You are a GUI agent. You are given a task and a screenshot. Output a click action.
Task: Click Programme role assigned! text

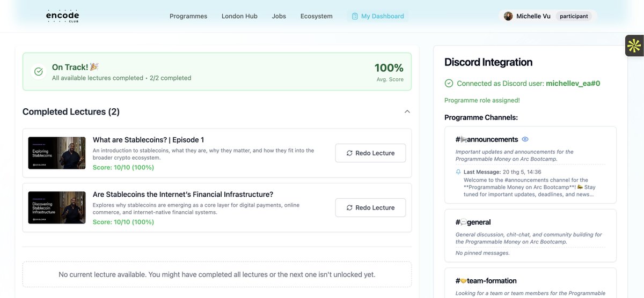[x=482, y=100]
